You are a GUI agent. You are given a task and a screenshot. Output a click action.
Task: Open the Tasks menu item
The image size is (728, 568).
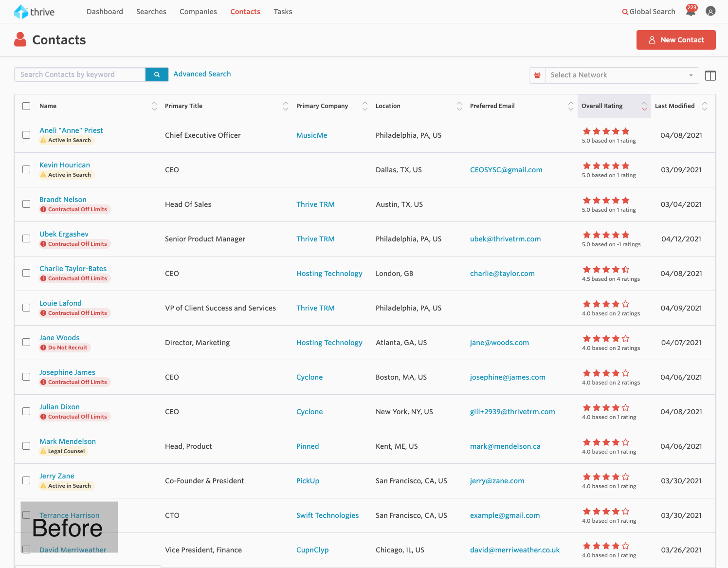[283, 12]
